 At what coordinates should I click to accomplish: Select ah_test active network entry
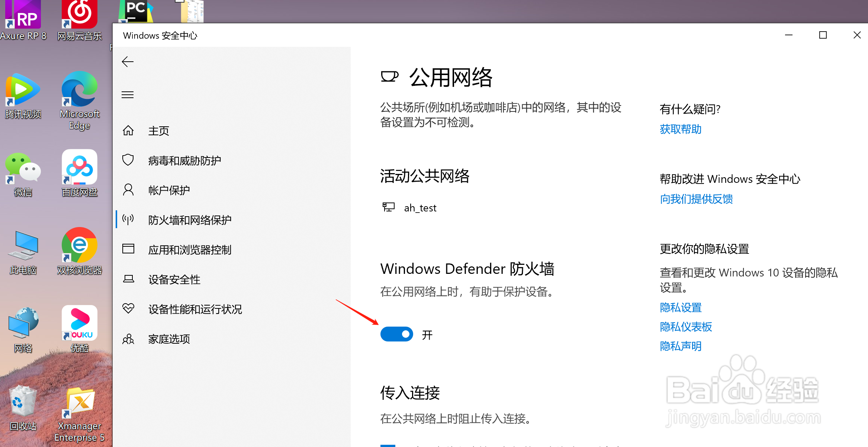(420, 208)
